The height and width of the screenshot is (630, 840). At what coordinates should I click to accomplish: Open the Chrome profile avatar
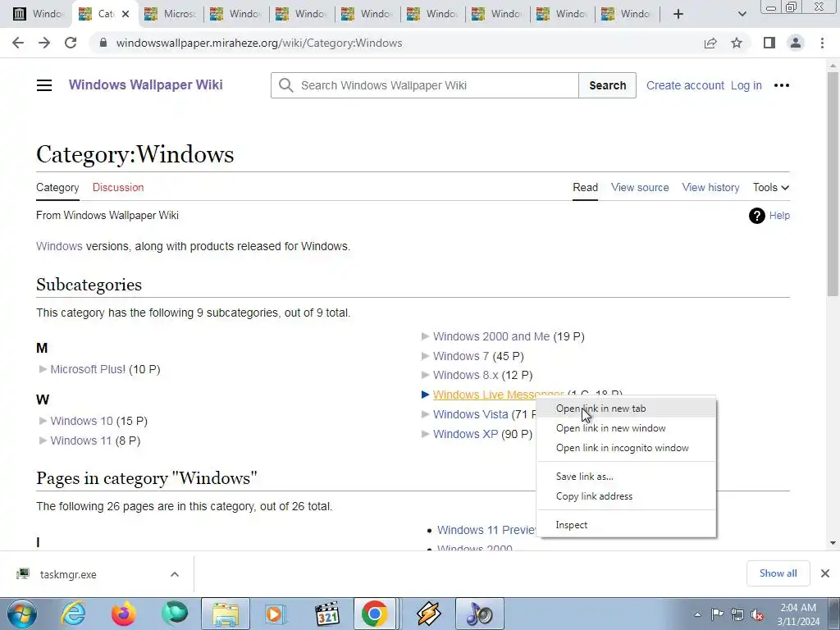point(796,43)
